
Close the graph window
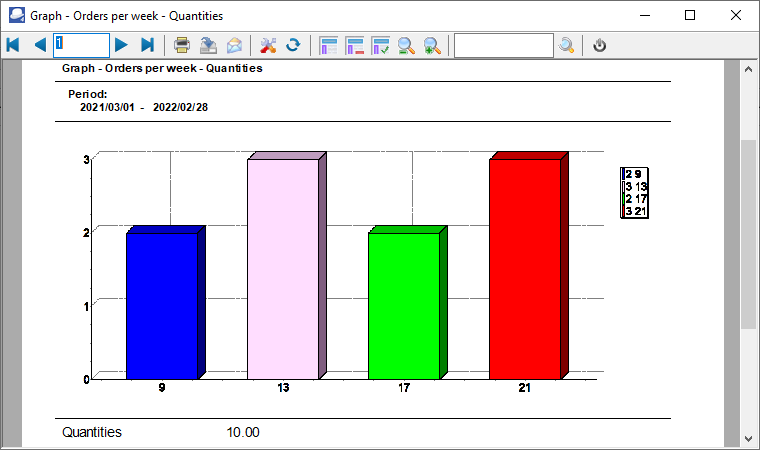click(x=735, y=16)
